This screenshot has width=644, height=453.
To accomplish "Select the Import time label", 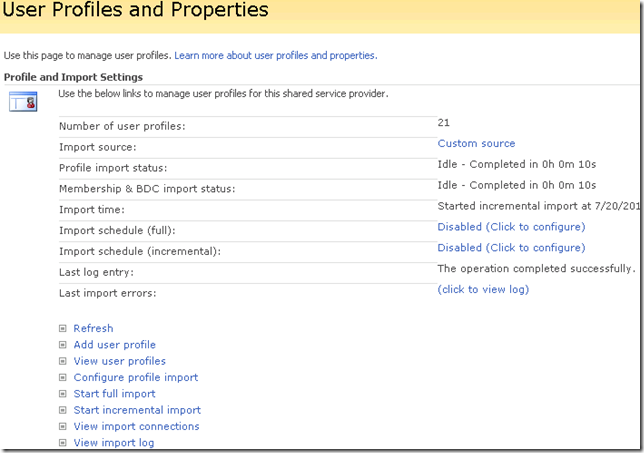I will (x=92, y=210).
